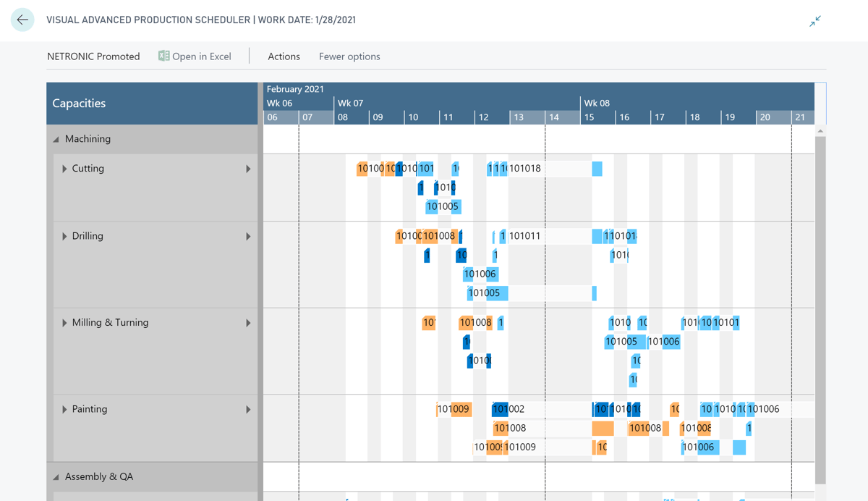This screenshot has height=501, width=868.
Task: Expand the Cutting capacity row
Action: [64, 169]
